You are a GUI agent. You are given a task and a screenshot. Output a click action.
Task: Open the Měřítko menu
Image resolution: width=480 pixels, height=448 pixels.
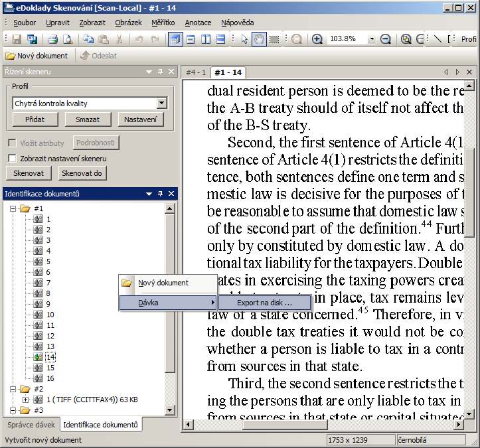(x=163, y=23)
